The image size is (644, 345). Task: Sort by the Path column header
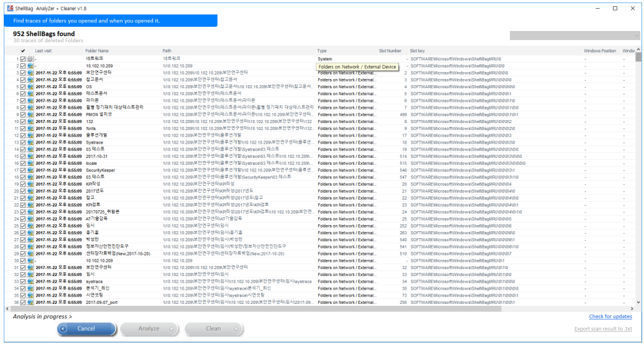pos(167,51)
